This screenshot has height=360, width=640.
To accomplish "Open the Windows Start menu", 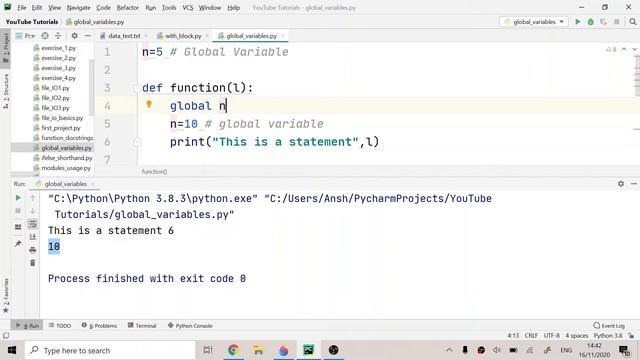I will coord(12,350).
